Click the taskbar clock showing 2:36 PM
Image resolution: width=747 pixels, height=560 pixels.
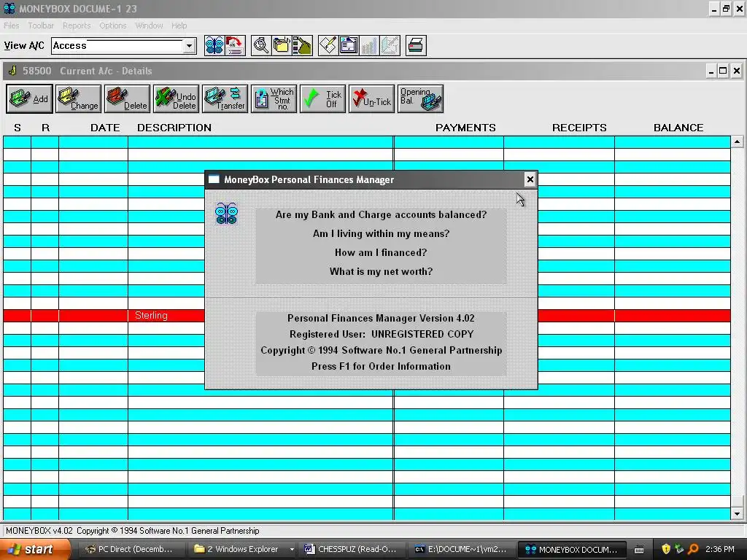click(720, 549)
